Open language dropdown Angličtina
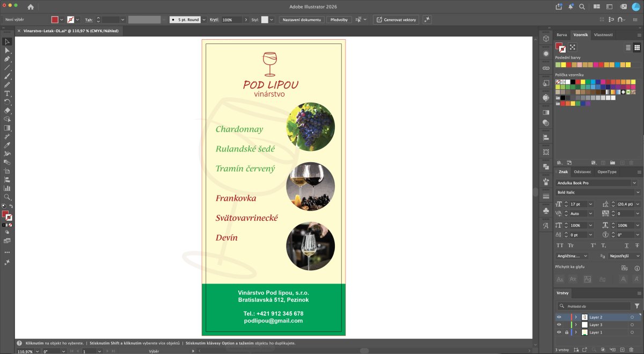644x354 pixels. (x=573, y=256)
